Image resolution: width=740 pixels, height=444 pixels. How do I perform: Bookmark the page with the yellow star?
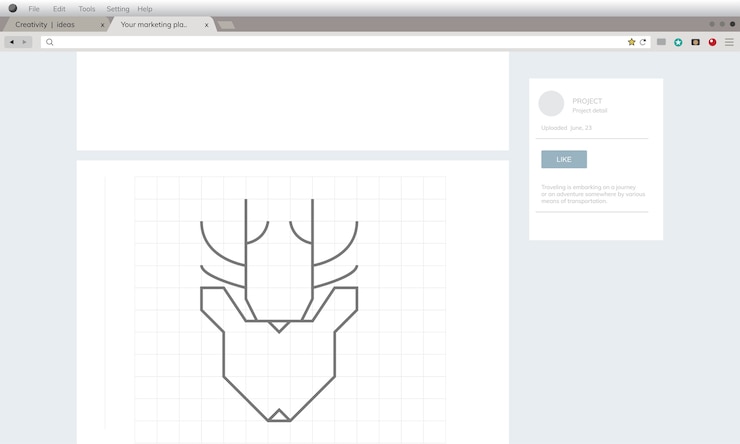pyautogui.click(x=631, y=42)
